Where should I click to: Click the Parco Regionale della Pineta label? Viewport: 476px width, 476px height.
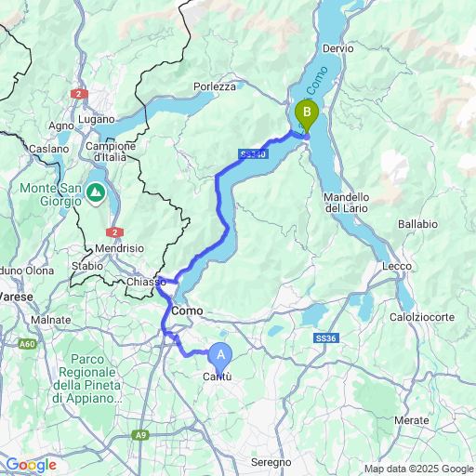pyautogui.click(x=87, y=378)
